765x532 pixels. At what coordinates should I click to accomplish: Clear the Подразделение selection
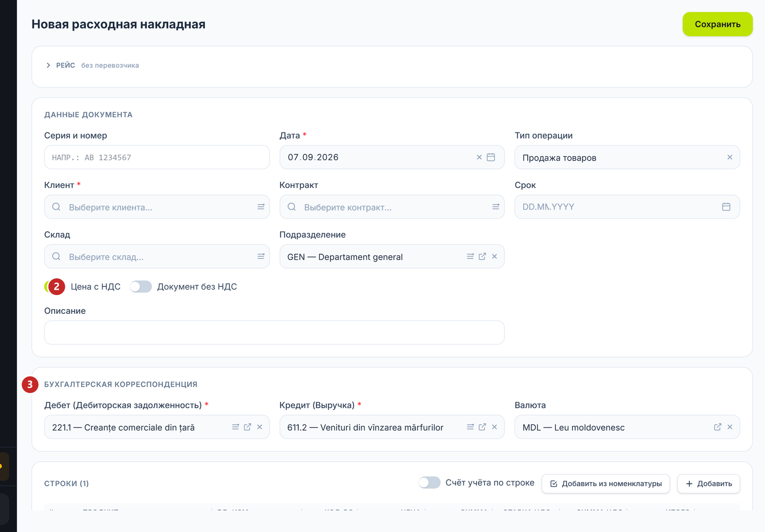click(494, 256)
